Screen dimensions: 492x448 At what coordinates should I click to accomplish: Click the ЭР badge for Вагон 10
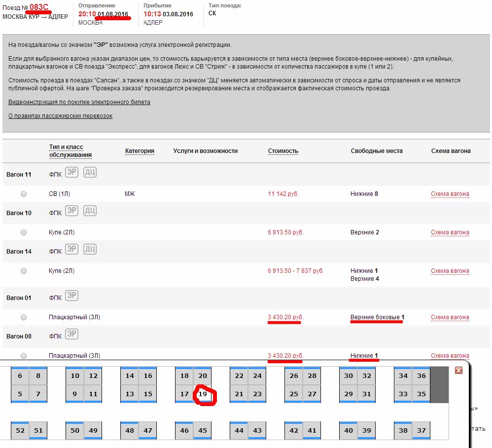click(x=72, y=211)
